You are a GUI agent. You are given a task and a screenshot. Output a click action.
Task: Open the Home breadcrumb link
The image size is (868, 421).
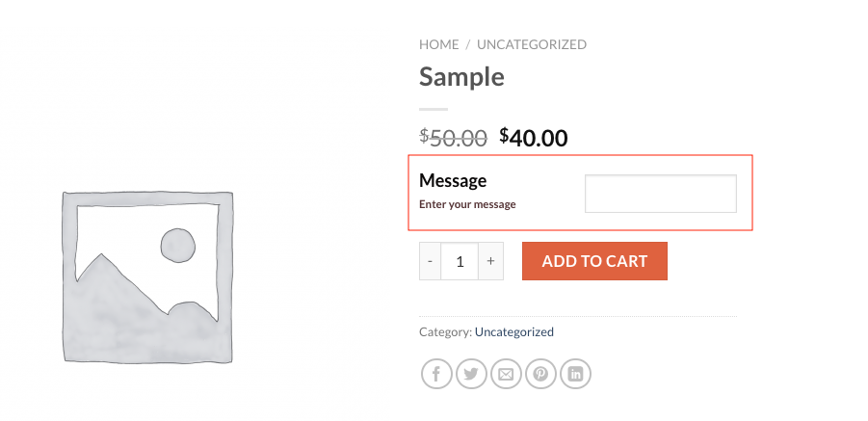coord(439,44)
